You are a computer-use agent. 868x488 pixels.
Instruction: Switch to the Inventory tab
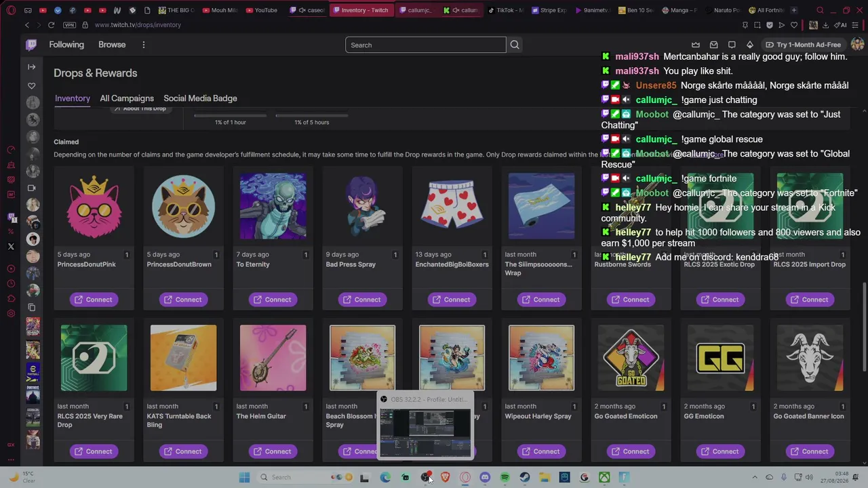73,98
